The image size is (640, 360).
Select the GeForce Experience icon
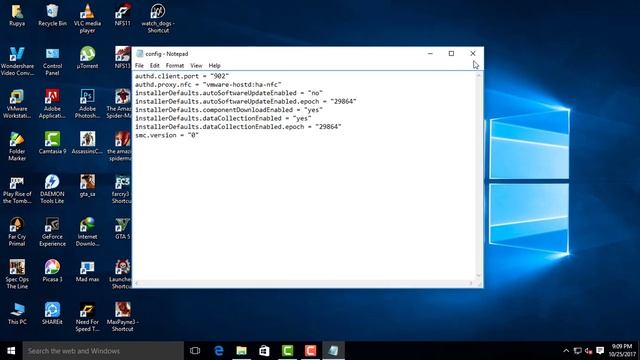[x=52, y=232]
